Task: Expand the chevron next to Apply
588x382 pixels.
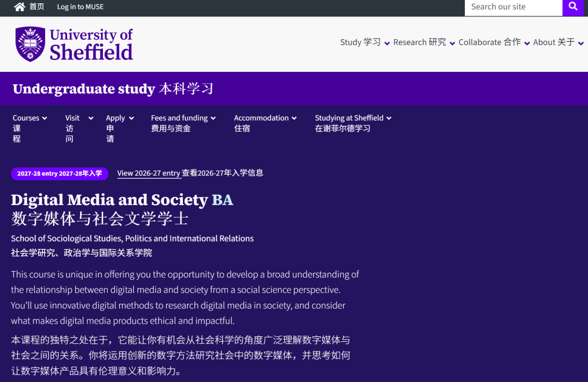Action: coord(131,119)
